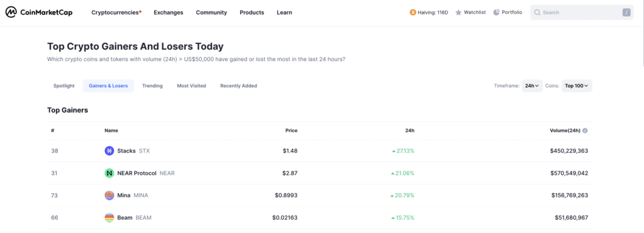Open the Beam BEAM coin page
The width and height of the screenshot is (644, 233).
pyautogui.click(x=128, y=217)
